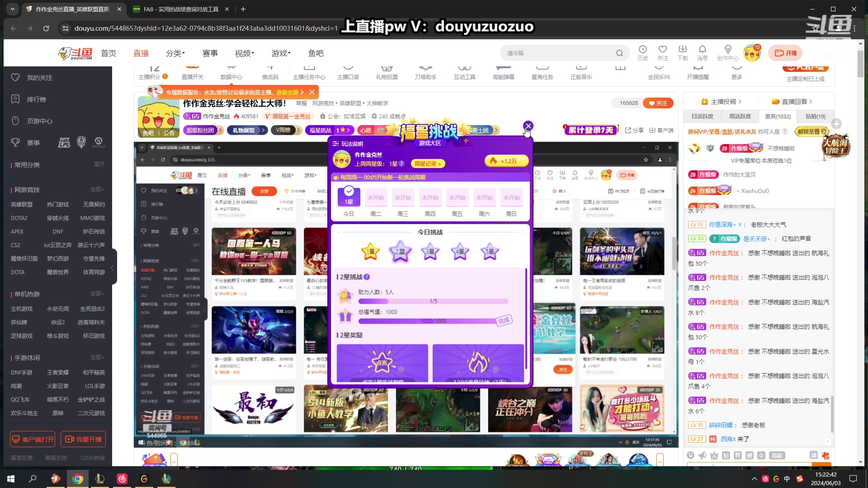Expand 常用分类 with 展开
Viewport: 868px width, 488px height.
click(x=99, y=164)
